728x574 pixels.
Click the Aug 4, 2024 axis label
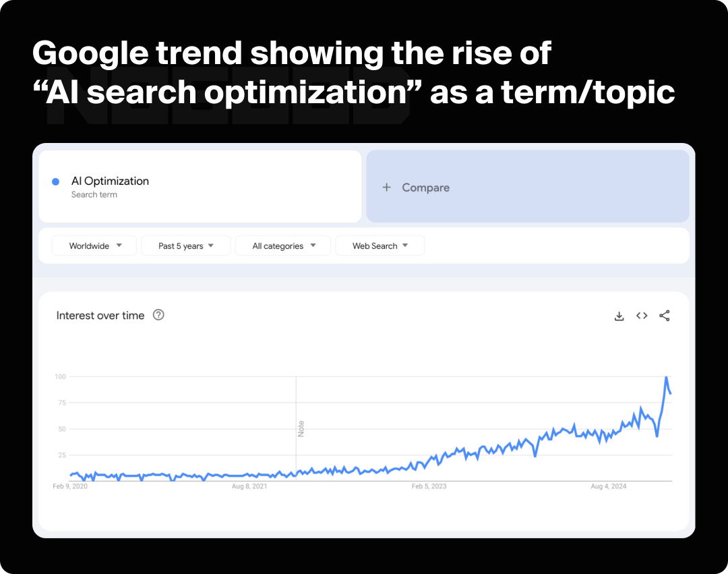pyautogui.click(x=608, y=486)
